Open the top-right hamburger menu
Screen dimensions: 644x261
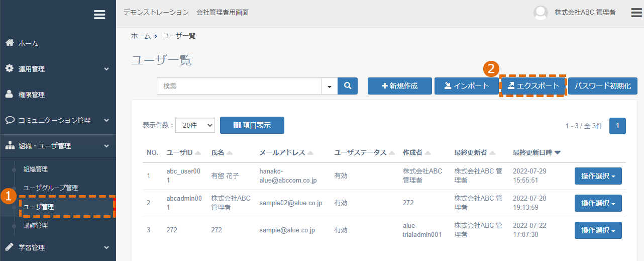tap(636, 12)
